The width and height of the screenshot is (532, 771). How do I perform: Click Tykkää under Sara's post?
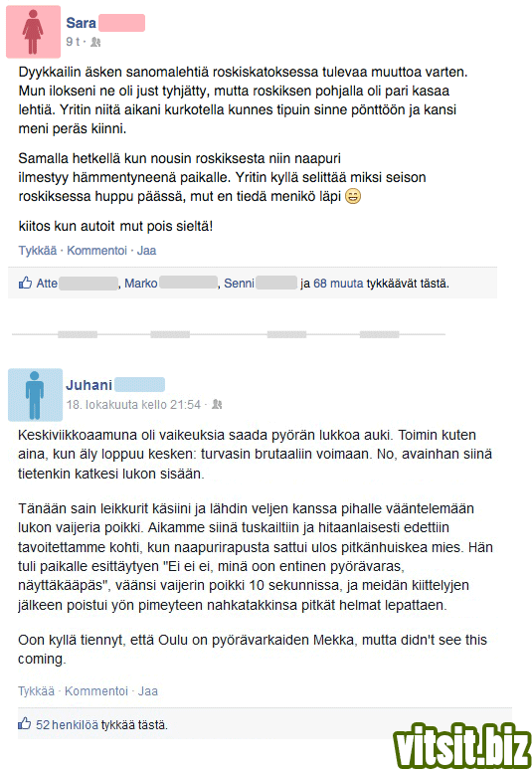coord(38,251)
